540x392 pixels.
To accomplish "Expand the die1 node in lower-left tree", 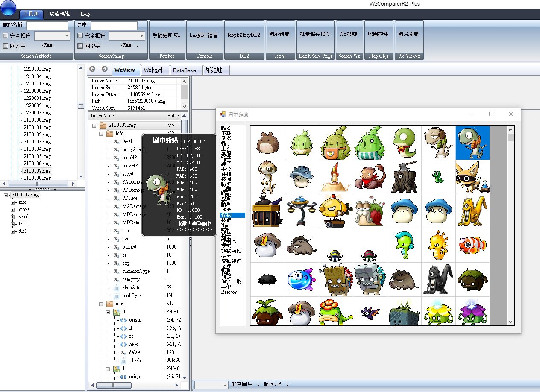I will click(13, 231).
